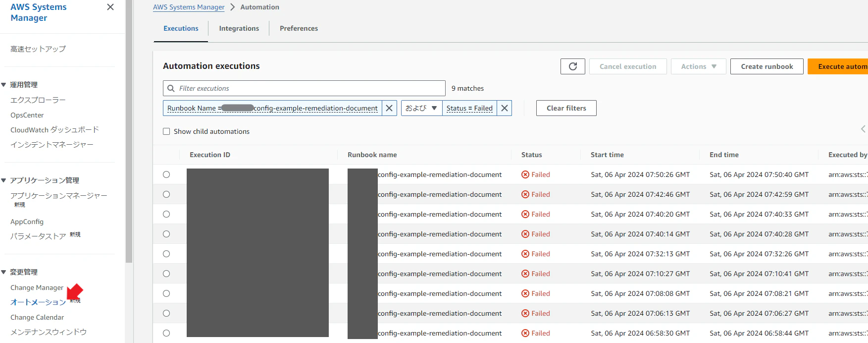Image resolution: width=868 pixels, height=343 pixels.
Task: Open Change Calendar in sidebar
Action: (37, 317)
